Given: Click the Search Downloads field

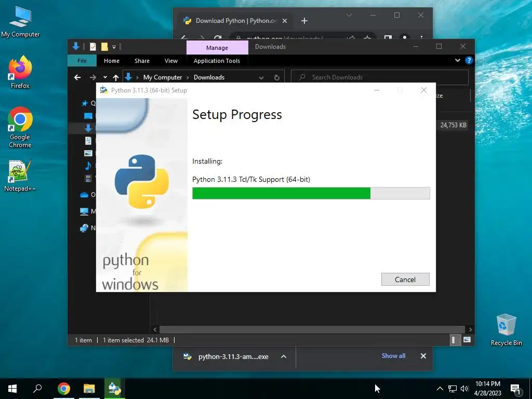Looking at the screenshot, I should (x=380, y=77).
